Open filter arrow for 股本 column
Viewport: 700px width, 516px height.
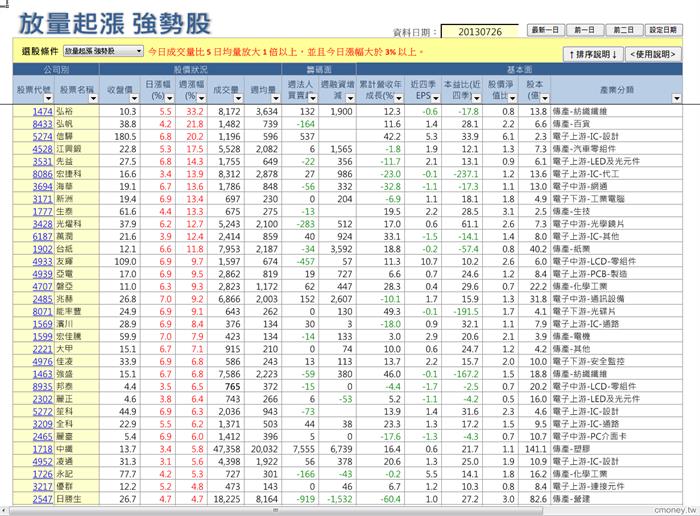[x=545, y=98]
